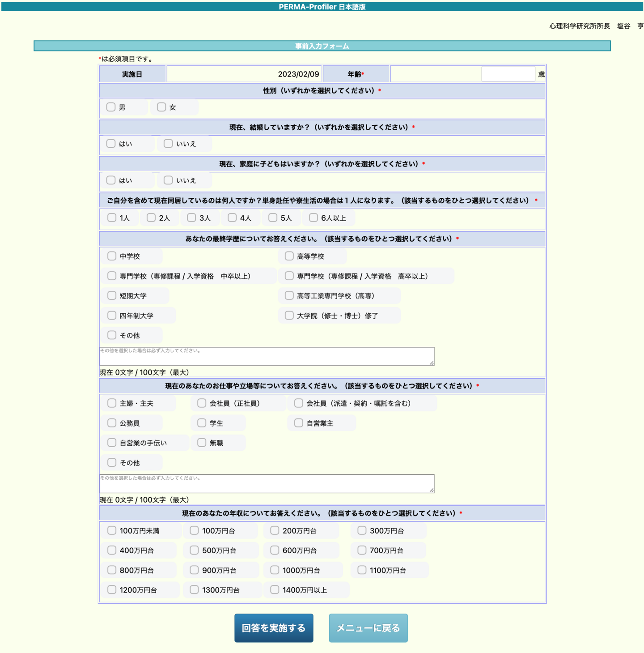Viewport: 644px width, 653px height.
Task: Select 6人以上 household option
Action: pos(314,218)
